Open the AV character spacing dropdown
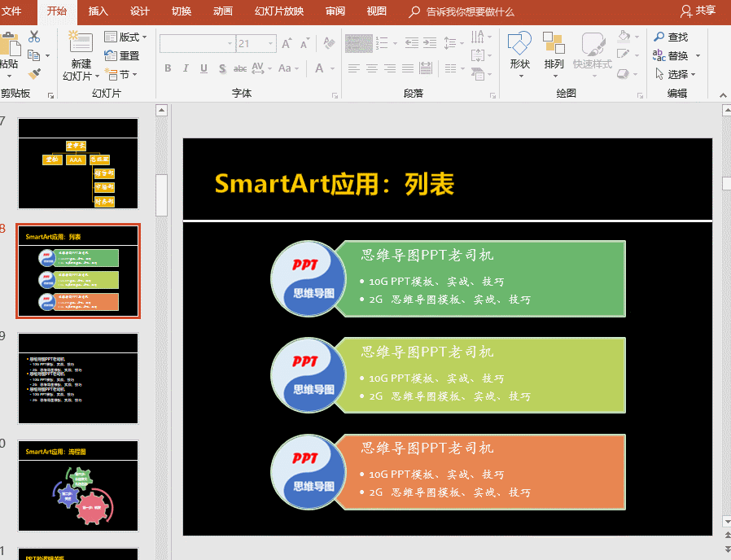Image resolution: width=731 pixels, height=560 pixels. tap(261, 68)
